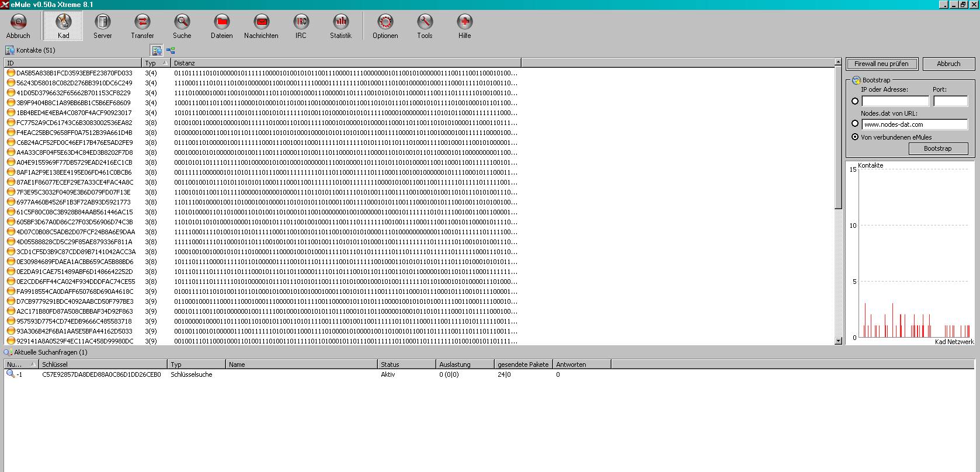This screenshot has height=472, width=980.
Task: Select the Von verbundenen eMules radio button
Action: 855,137
